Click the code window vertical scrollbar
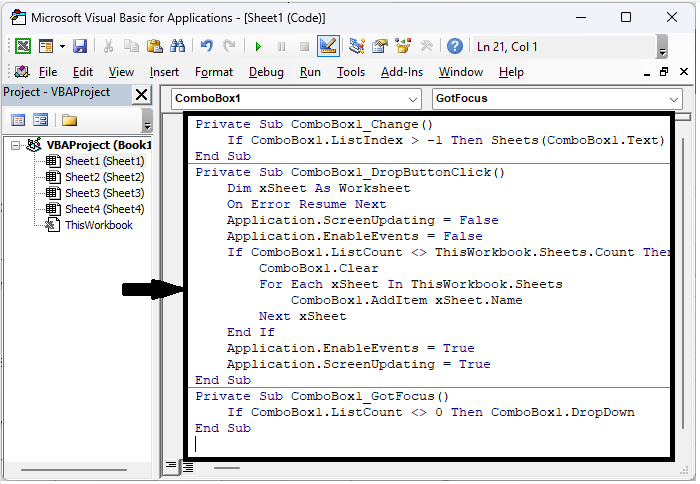This screenshot has height=484, width=700. tap(683, 286)
